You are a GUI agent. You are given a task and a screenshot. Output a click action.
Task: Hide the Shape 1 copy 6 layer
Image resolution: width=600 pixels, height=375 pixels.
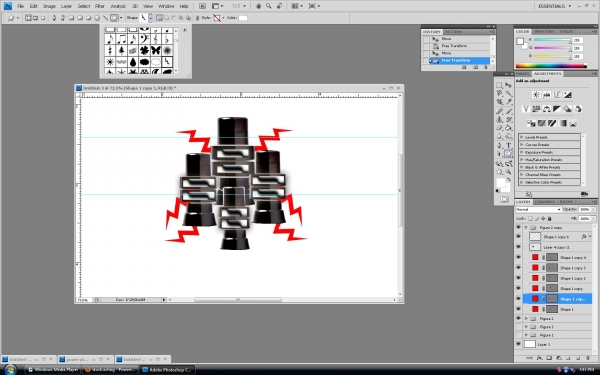518,237
